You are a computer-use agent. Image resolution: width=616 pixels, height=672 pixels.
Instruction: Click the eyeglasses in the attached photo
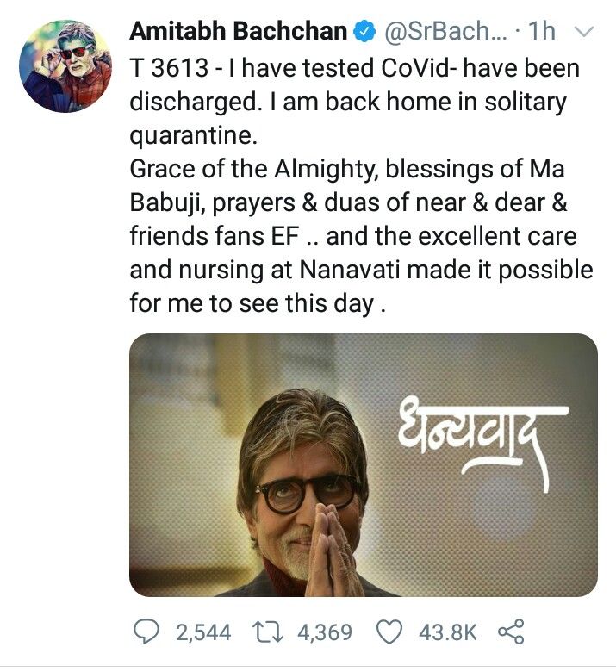(307, 492)
